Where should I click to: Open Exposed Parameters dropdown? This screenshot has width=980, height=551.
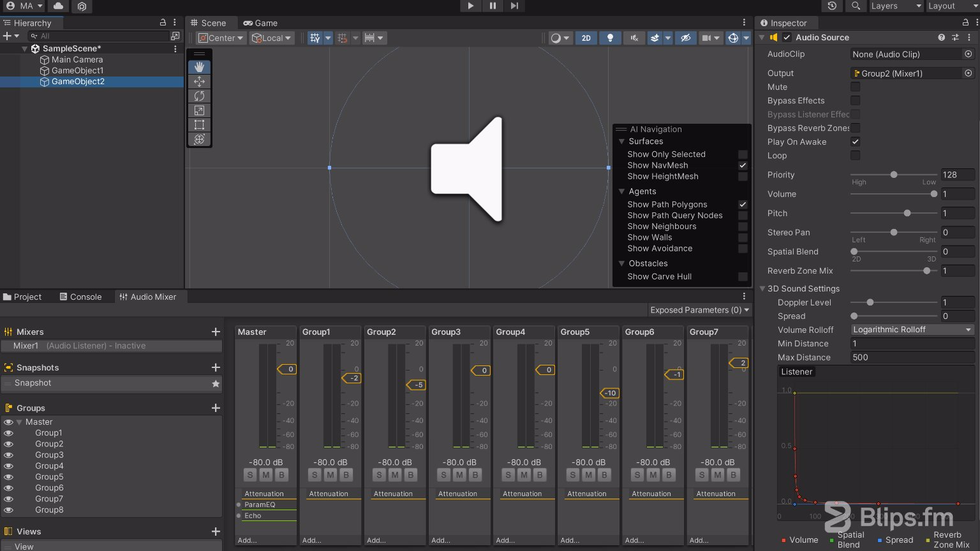[699, 310]
